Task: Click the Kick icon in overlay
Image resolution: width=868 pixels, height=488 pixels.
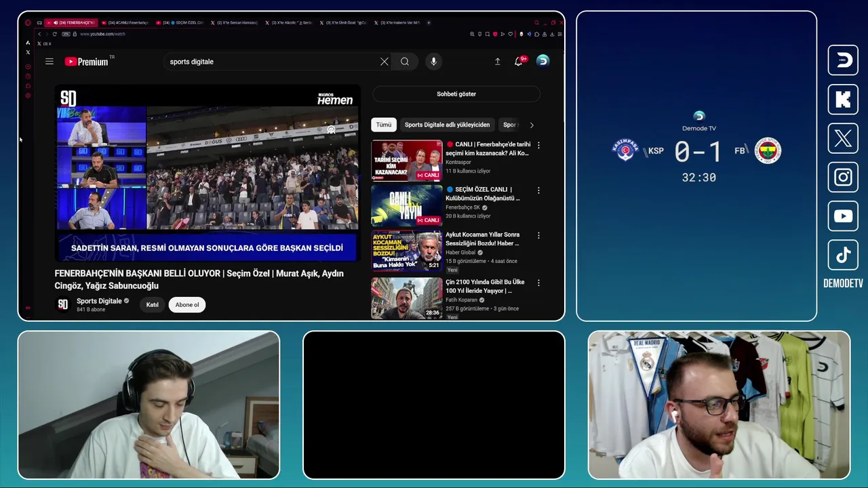Action: (x=843, y=100)
